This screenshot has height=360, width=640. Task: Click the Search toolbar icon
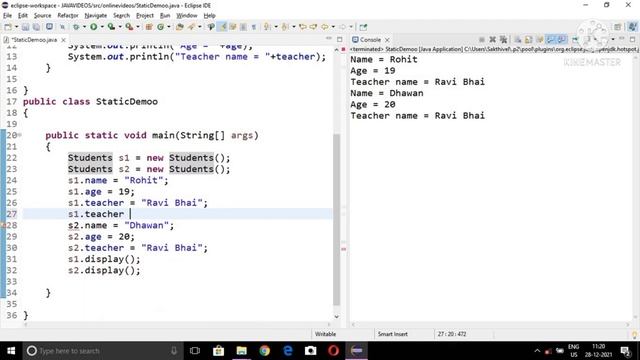coord(191,27)
